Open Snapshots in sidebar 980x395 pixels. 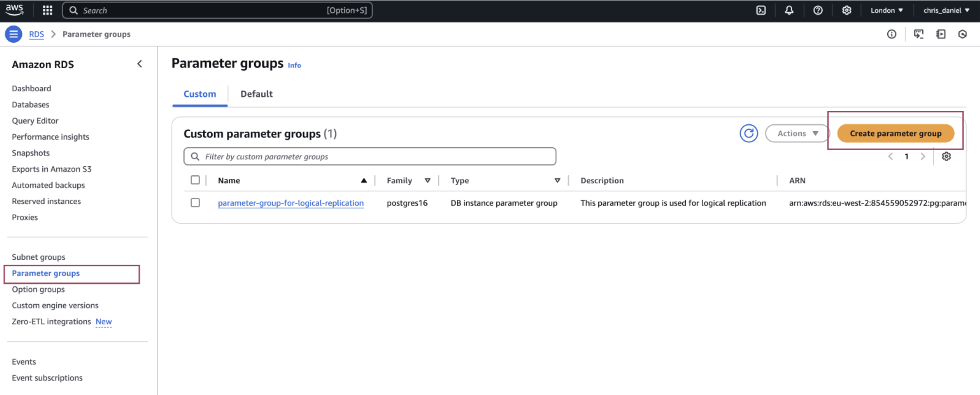pyautogui.click(x=30, y=153)
